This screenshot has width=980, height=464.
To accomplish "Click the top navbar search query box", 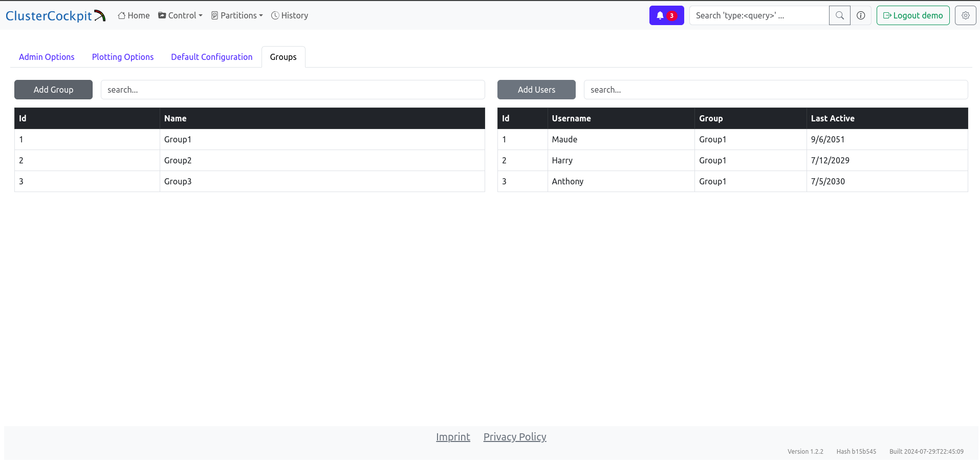I will (759, 15).
